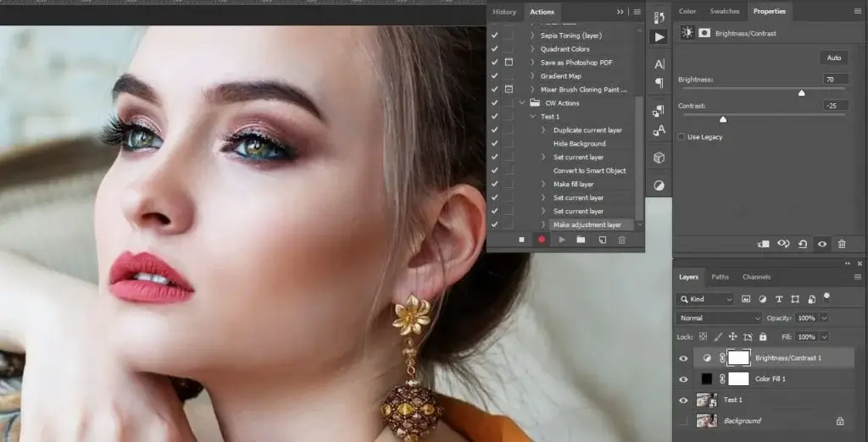Image resolution: width=868 pixels, height=442 pixels.
Task: Expand the Duplicate current layer step
Action: (x=543, y=130)
